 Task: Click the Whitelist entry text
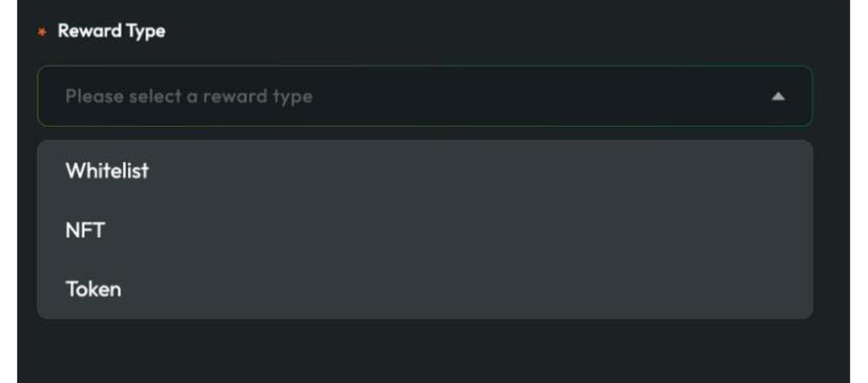point(107,171)
